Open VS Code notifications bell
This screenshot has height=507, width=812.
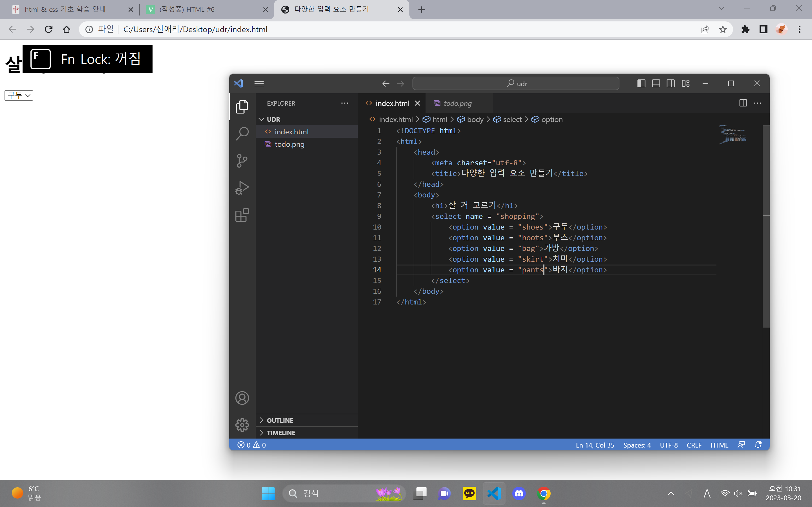click(x=758, y=445)
